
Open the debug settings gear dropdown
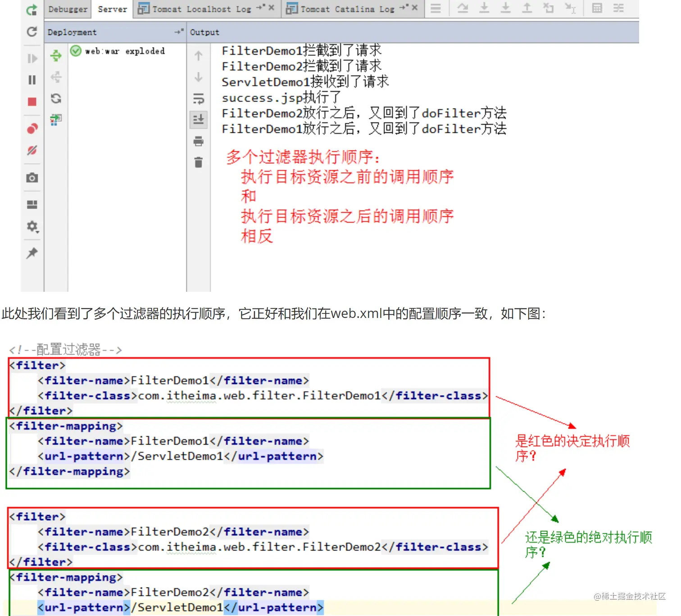point(32,226)
